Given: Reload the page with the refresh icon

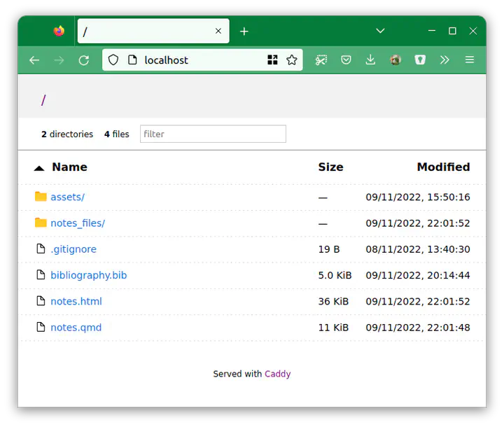Looking at the screenshot, I should pos(84,60).
